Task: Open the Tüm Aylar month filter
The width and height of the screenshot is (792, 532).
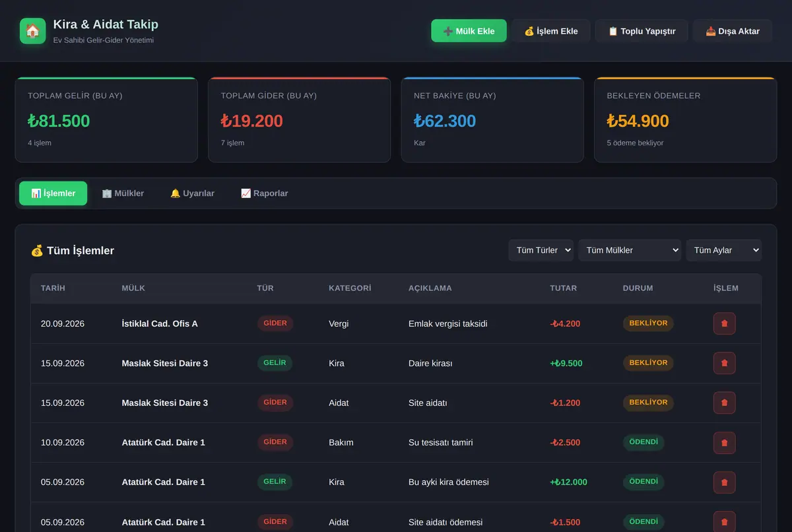Action: tap(723, 250)
